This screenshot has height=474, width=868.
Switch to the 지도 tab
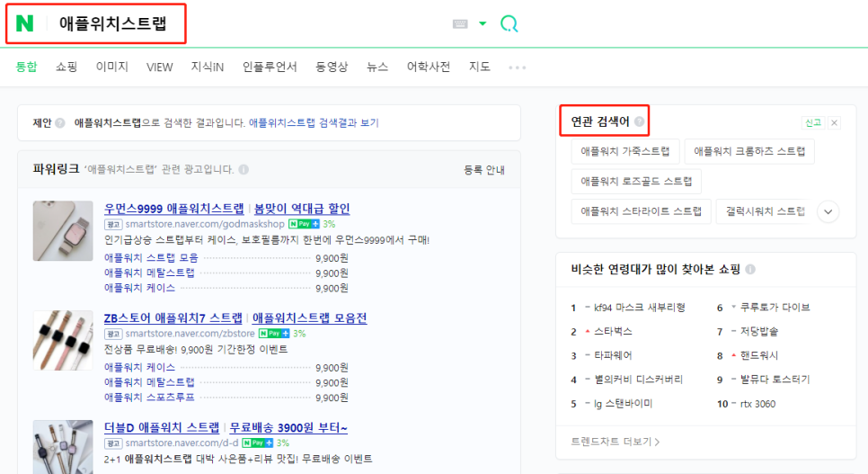point(480,67)
